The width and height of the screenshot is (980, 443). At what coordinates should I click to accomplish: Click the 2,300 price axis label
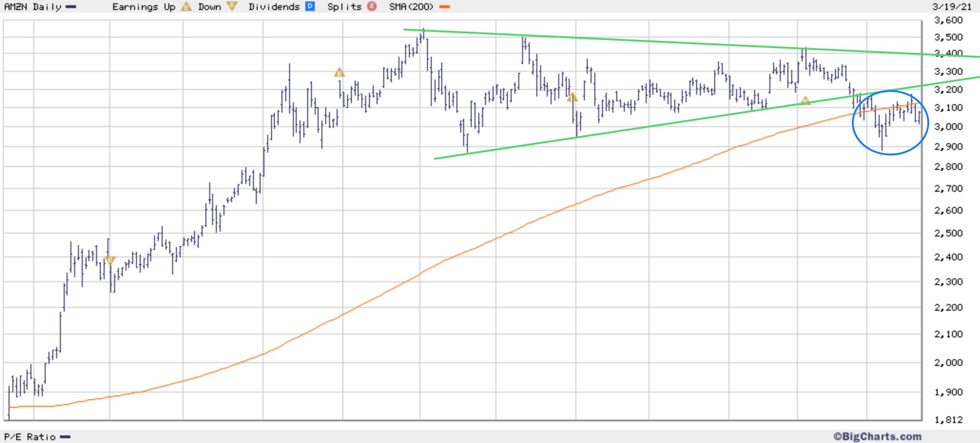click(948, 282)
